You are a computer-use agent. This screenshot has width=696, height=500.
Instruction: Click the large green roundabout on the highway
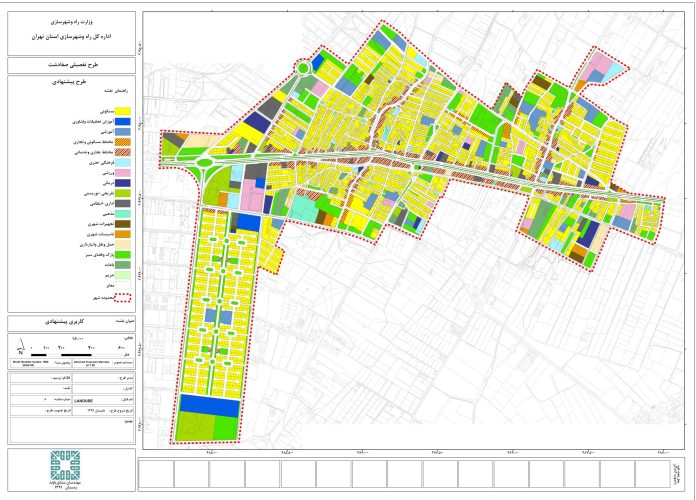[205, 163]
